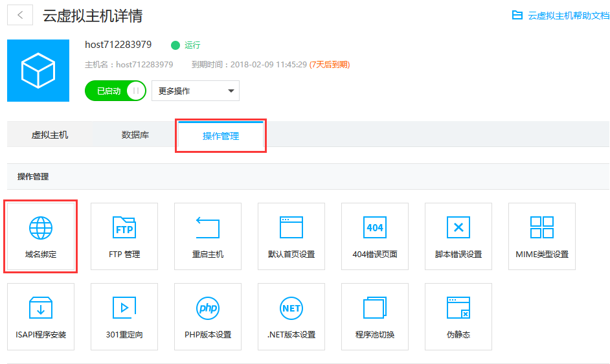The width and height of the screenshot is (610, 364).
Task: Open 伪静态 rewrite settings icon
Action: click(458, 308)
